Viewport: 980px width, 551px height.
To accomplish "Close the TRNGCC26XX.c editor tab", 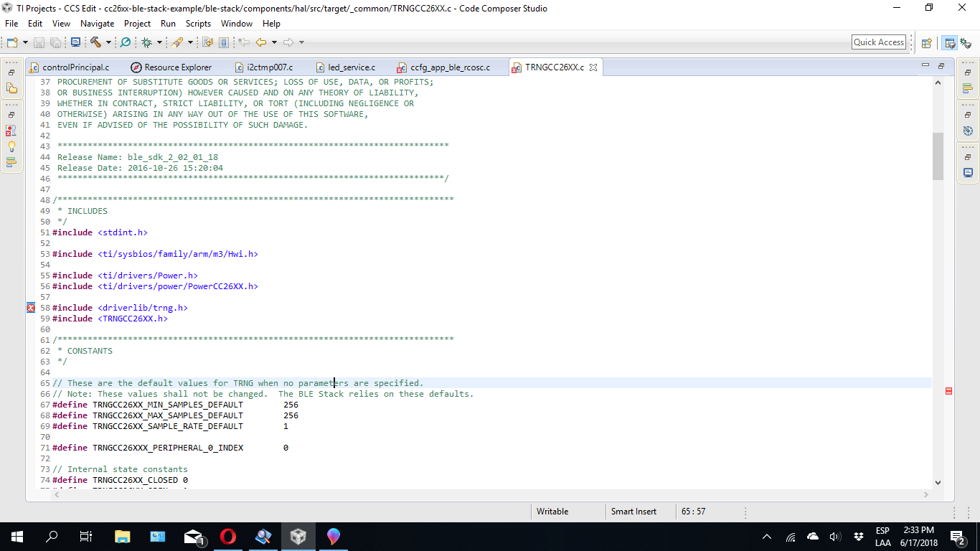I will 593,67.
